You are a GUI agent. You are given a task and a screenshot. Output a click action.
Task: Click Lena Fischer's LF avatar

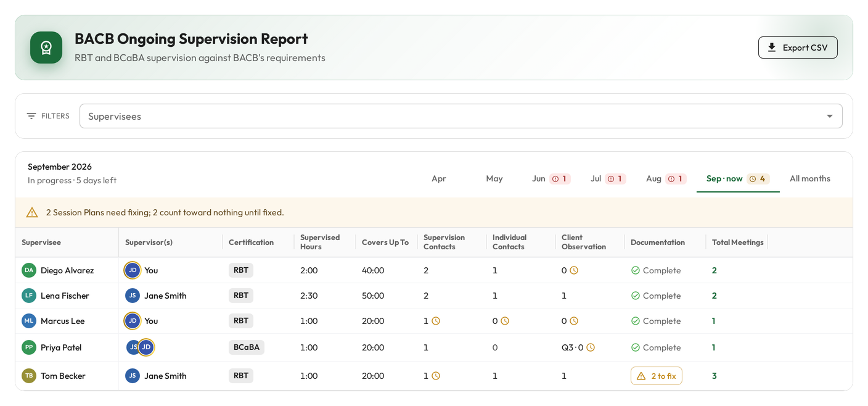pos(29,296)
